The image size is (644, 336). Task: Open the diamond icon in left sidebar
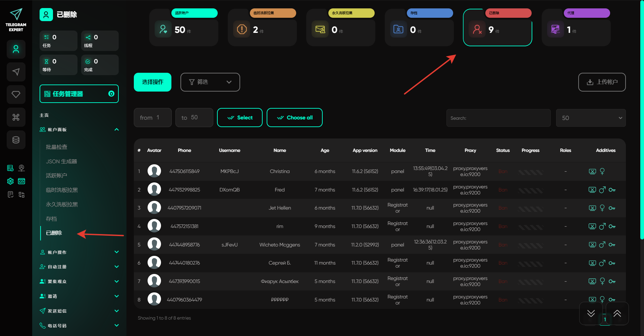point(16,95)
